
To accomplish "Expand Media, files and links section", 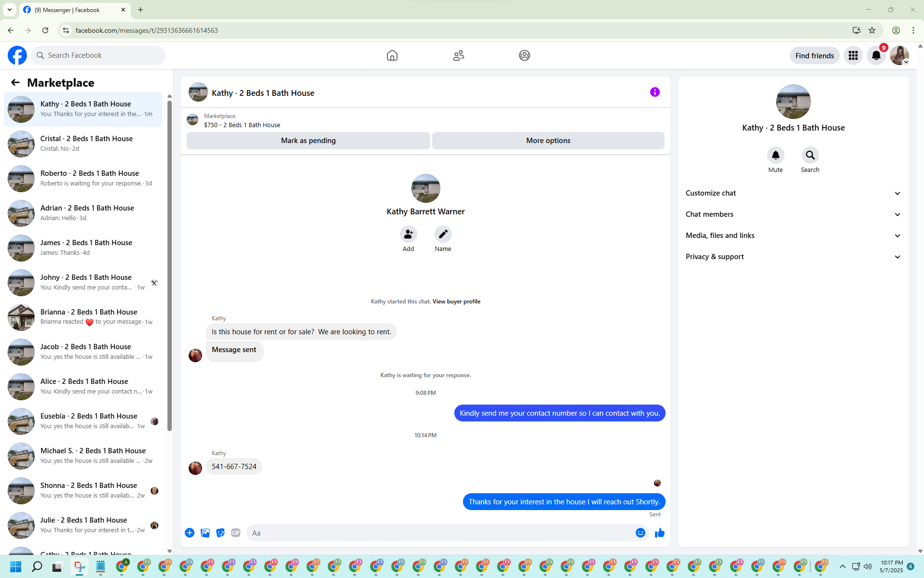I will pos(793,236).
